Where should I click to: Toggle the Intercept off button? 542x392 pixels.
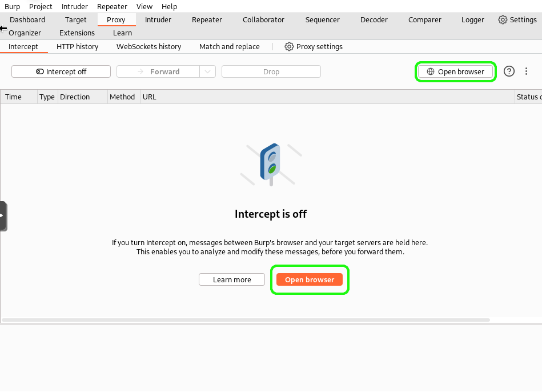click(61, 71)
